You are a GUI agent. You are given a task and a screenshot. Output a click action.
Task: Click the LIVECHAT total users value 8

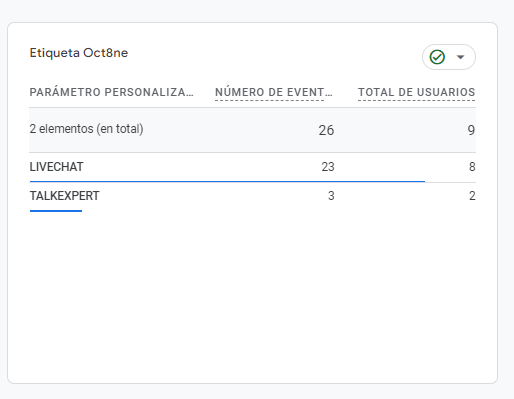[472, 167]
